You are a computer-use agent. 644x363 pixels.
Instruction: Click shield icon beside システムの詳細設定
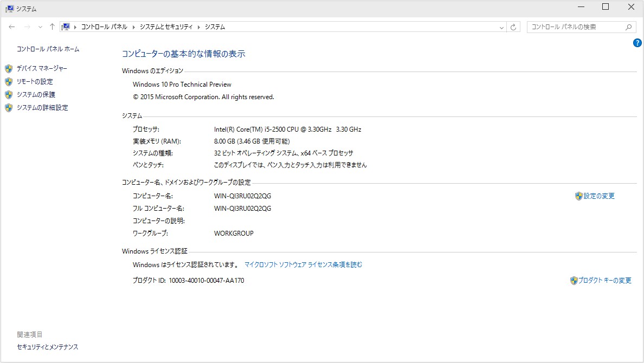point(9,108)
